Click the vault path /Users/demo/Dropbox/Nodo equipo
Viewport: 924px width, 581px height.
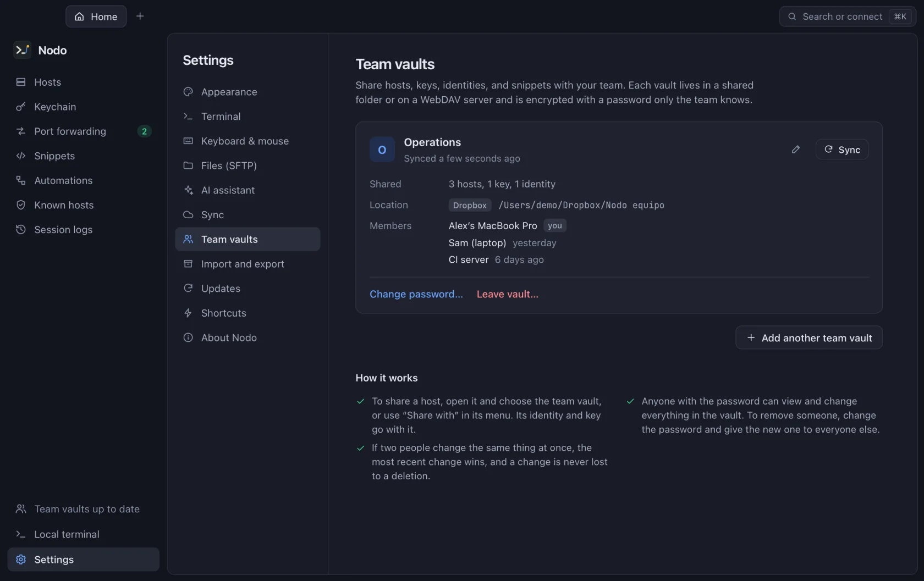(x=581, y=205)
